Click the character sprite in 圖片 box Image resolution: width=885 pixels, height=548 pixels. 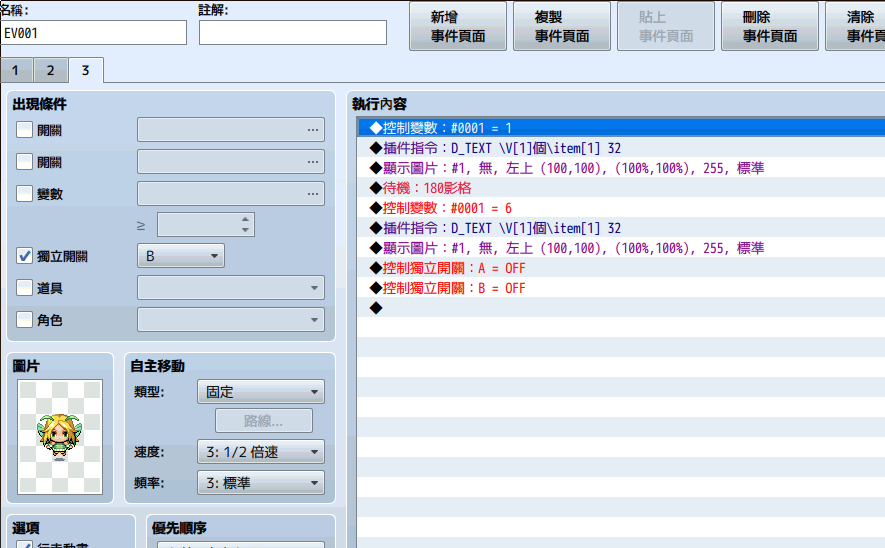tap(60, 437)
